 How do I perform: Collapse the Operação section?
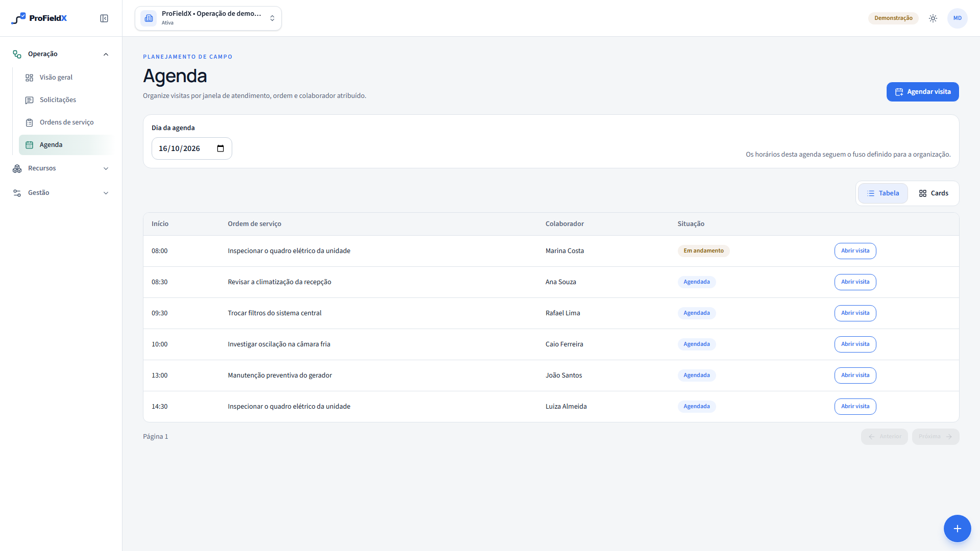[61, 54]
